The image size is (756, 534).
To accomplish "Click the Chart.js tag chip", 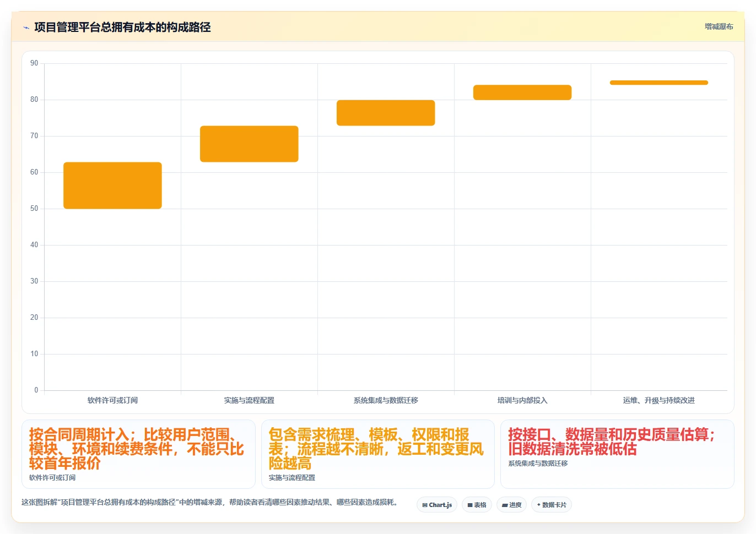I will [437, 505].
